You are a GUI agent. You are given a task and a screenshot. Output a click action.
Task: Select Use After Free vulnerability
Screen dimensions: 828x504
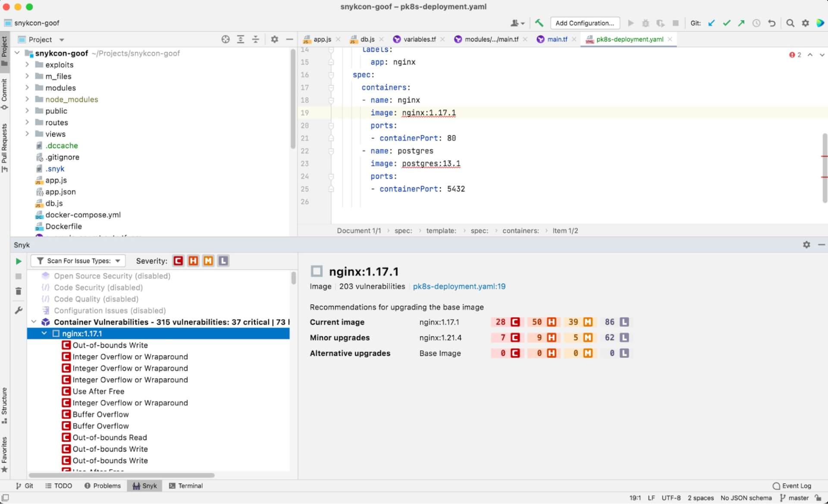(98, 392)
